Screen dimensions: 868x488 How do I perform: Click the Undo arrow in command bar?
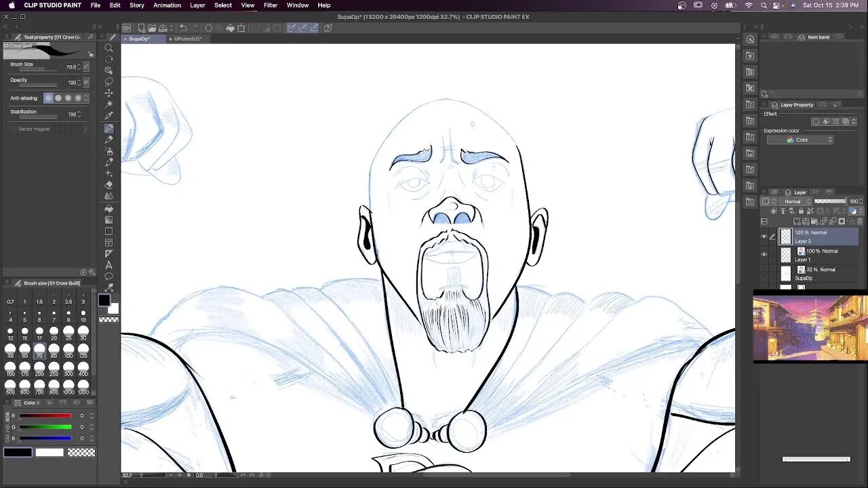coord(183,28)
